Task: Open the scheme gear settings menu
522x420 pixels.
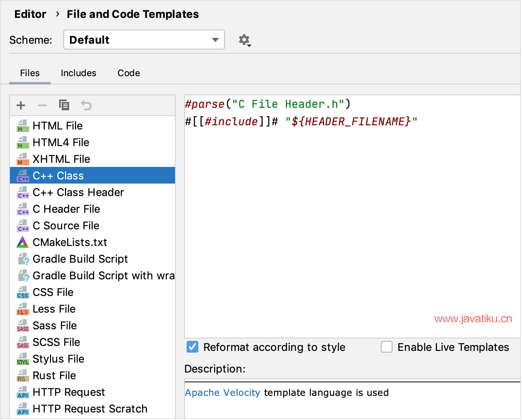Action: tap(245, 40)
